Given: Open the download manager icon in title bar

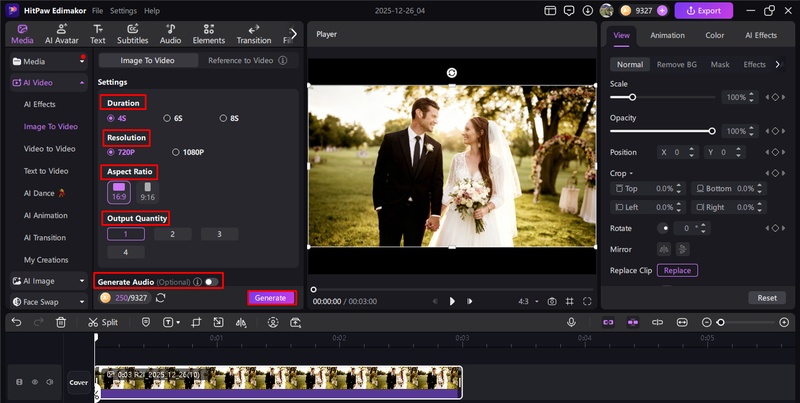Looking at the screenshot, I should point(588,11).
